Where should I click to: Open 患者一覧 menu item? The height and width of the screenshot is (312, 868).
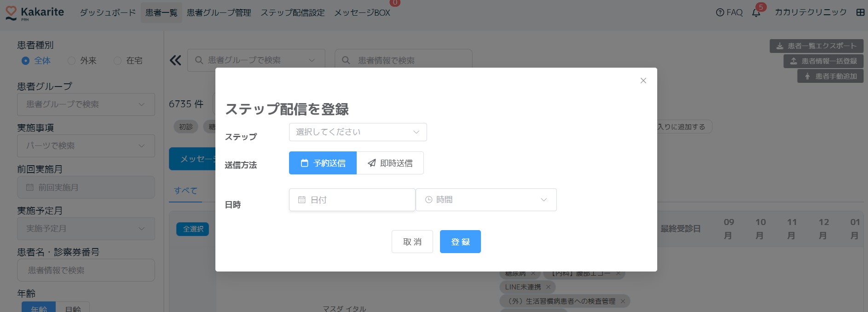coord(162,12)
